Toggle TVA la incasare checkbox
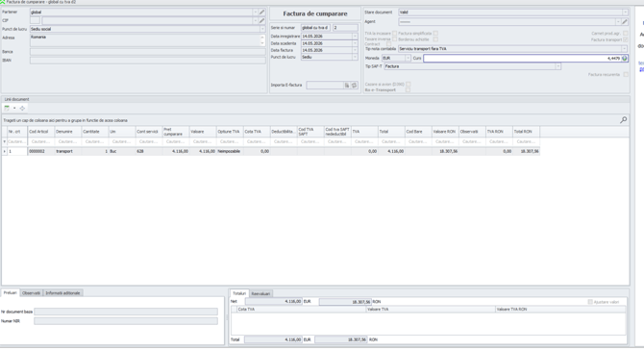This screenshot has width=644, height=350. [395, 34]
